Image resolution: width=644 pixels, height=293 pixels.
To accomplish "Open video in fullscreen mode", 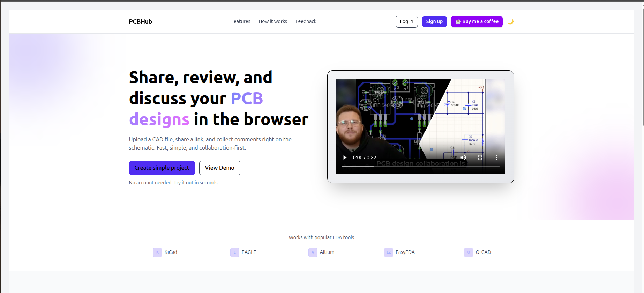I will 480,158.
